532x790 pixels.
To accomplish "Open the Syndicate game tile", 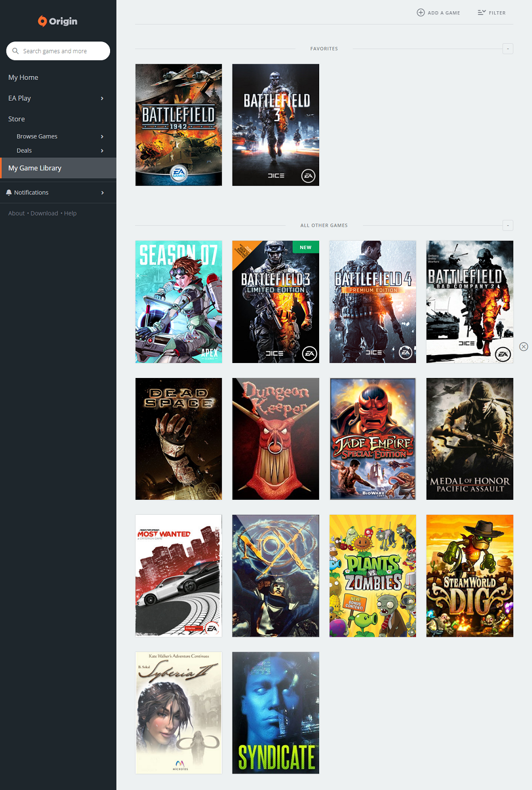I will tap(276, 713).
